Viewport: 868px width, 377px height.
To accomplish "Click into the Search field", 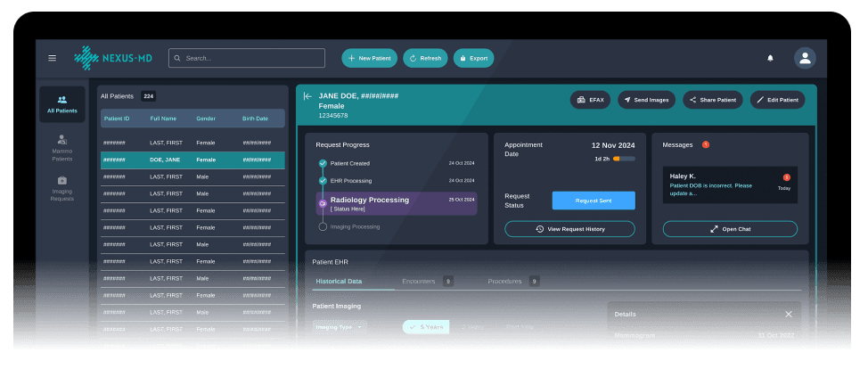I will tap(247, 58).
